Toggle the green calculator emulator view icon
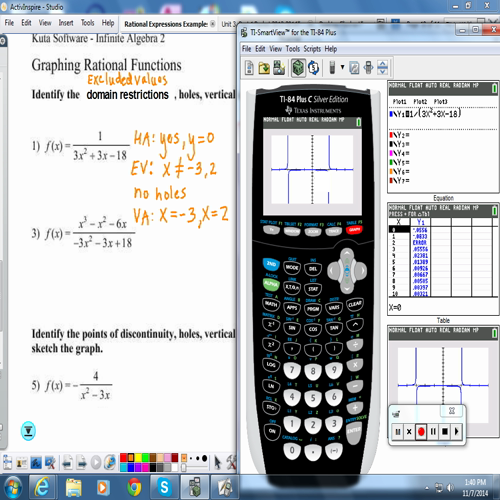This screenshot has height=500, width=500. click(298, 68)
